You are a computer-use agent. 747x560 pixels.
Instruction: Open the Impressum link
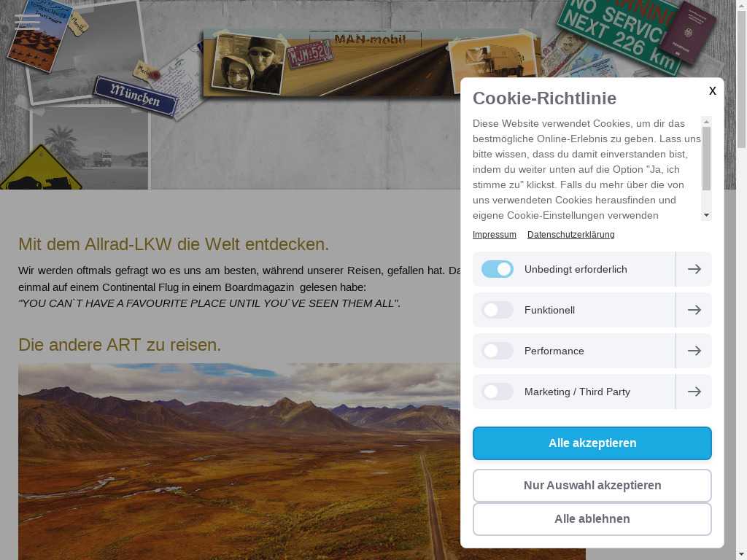[x=494, y=235]
